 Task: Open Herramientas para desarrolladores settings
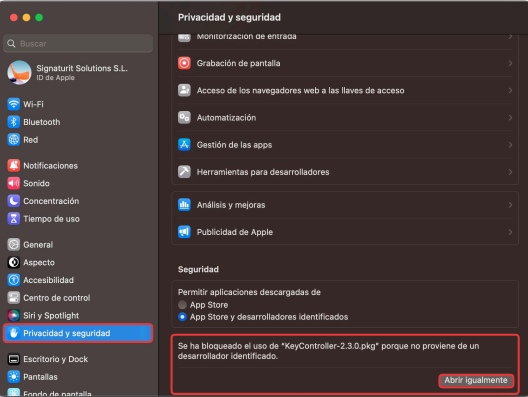pyautogui.click(x=345, y=172)
